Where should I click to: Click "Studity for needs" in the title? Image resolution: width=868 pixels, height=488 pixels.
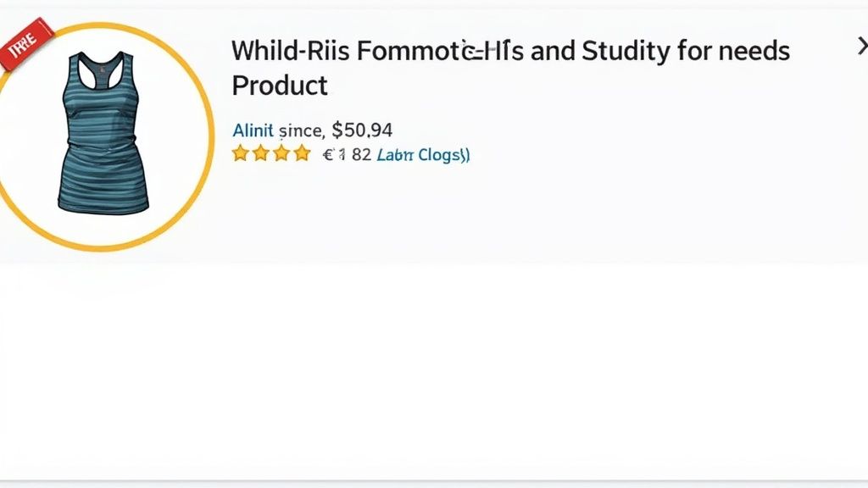(685, 52)
